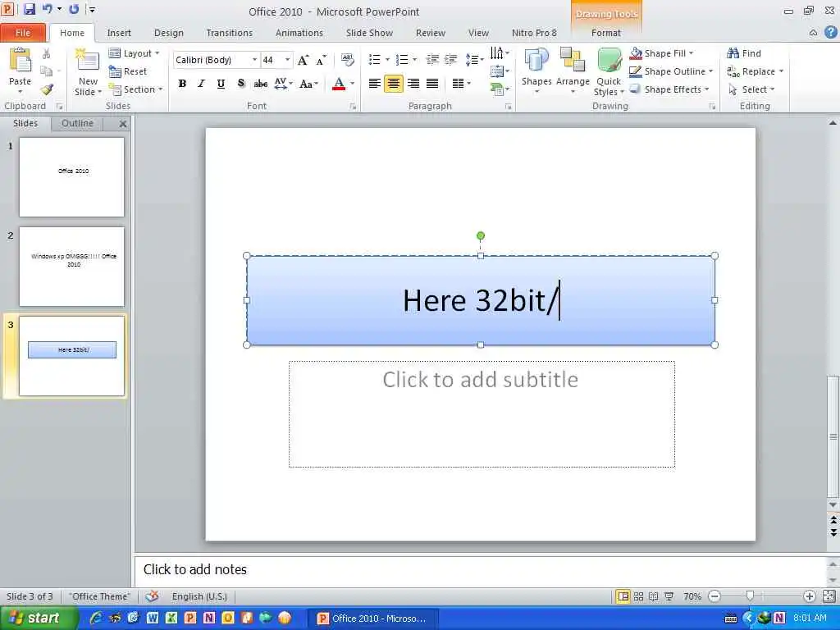
Task: Click the subtitle placeholder on slide
Action: coord(482,414)
